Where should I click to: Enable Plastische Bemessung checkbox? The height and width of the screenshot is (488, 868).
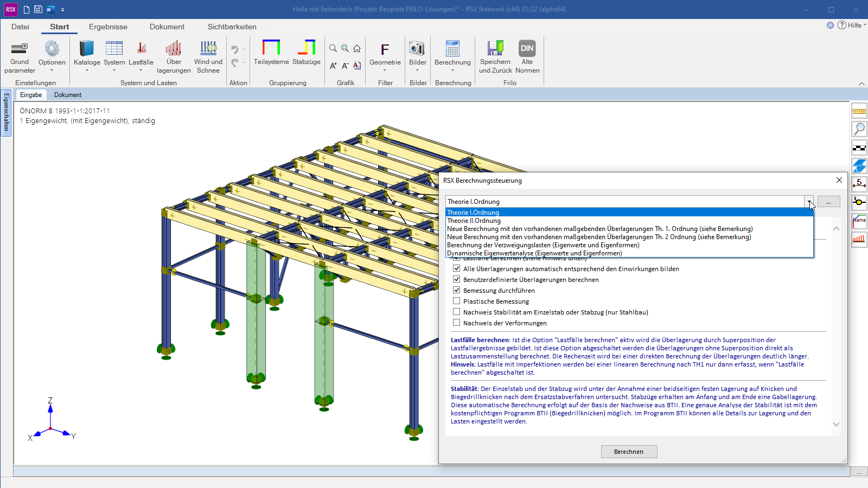(x=457, y=301)
